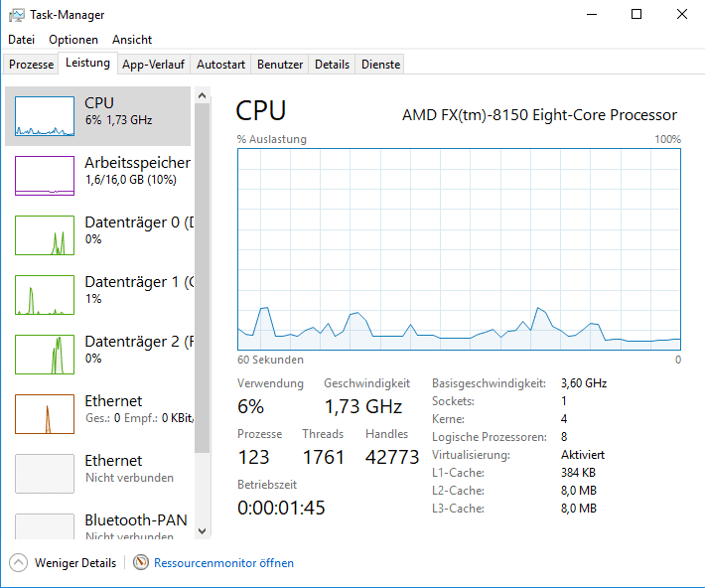The image size is (705, 588).
Task: Select Datenträger 2 disk graph
Action: tap(45, 355)
